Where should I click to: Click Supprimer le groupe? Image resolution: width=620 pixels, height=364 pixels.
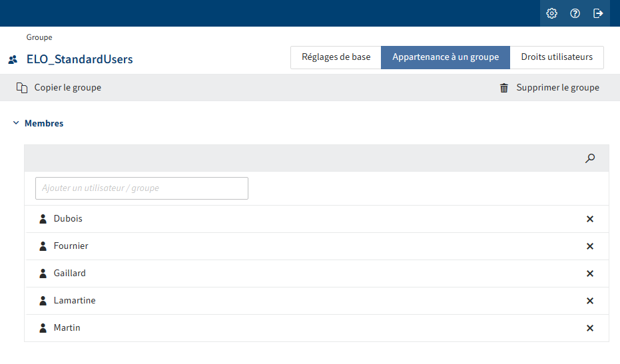557,88
